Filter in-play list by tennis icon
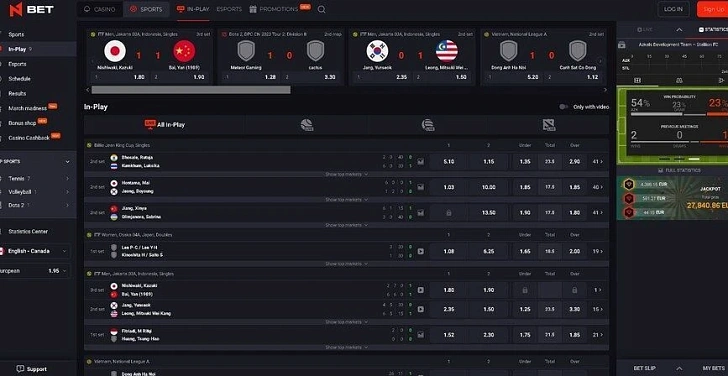The width and height of the screenshot is (728, 376). 306,124
